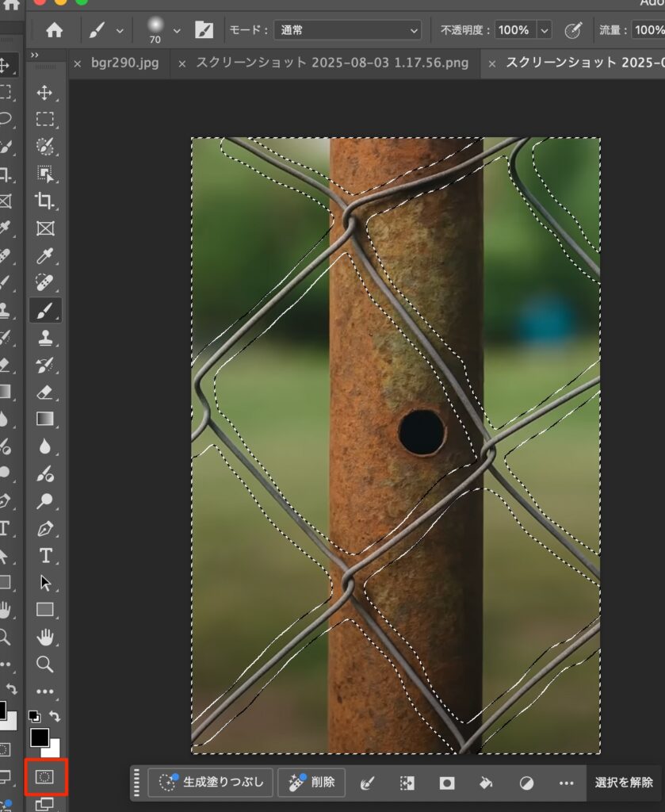
Task: Toggle the brush settings panel
Action: pyautogui.click(x=204, y=31)
